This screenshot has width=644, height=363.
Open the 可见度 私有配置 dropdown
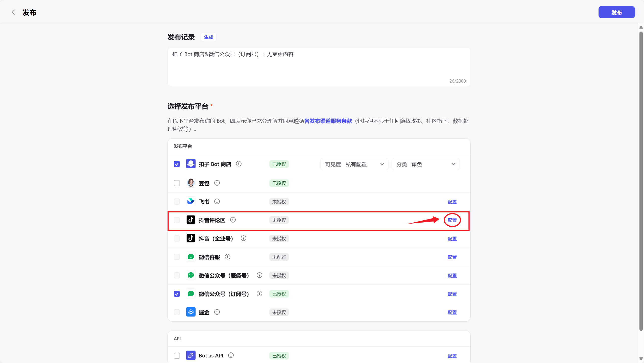tap(354, 164)
